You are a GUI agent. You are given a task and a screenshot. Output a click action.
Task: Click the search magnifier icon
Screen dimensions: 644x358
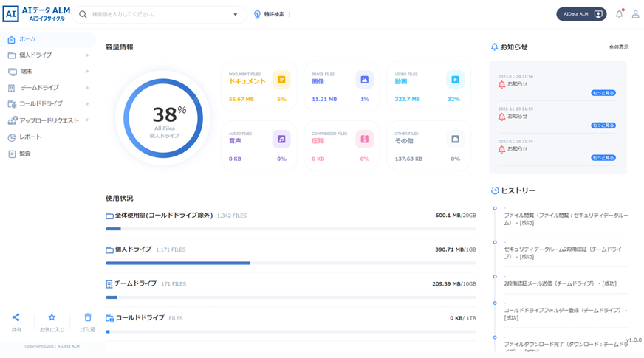[x=83, y=14]
